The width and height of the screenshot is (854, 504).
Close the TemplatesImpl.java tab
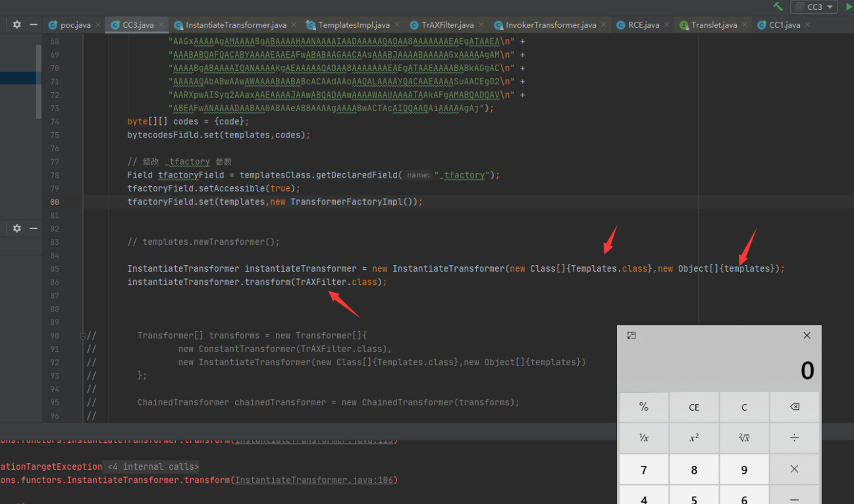(x=397, y=25)
